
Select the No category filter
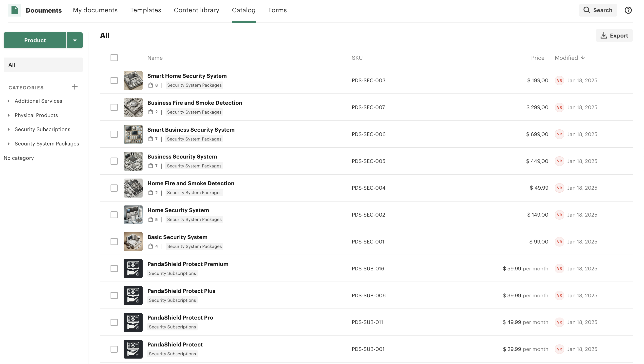(x=19, y=158)
